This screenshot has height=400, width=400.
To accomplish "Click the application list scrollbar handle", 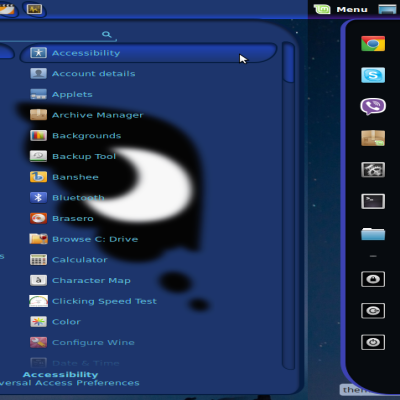I will coord(288,62).
